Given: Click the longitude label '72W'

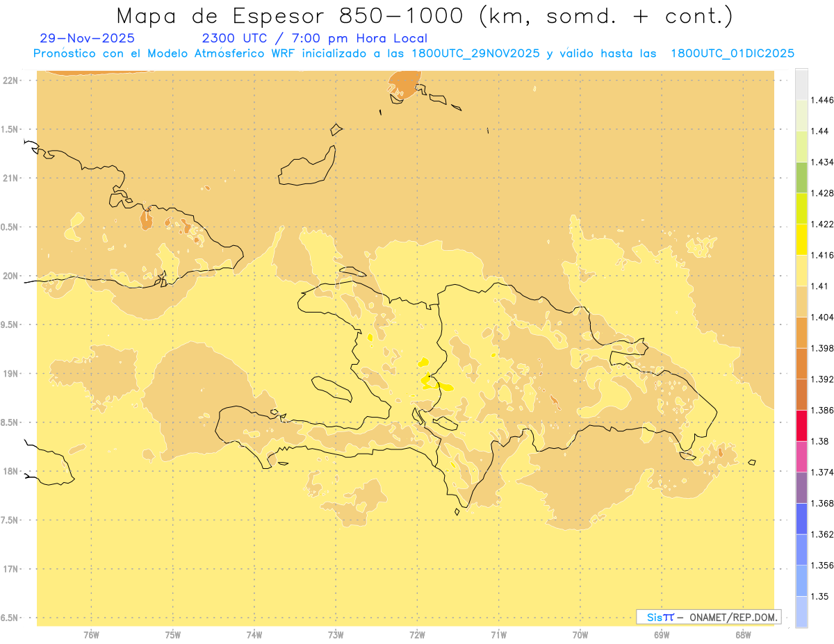Looking at the screenshot, I should pyautogui.click(x=417, y=635).
